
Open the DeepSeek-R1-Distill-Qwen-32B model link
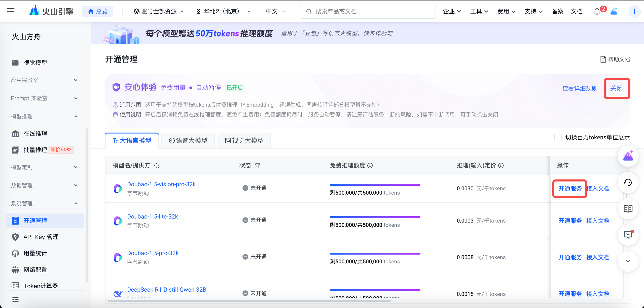pyautogui.click(x=167, y=290)
